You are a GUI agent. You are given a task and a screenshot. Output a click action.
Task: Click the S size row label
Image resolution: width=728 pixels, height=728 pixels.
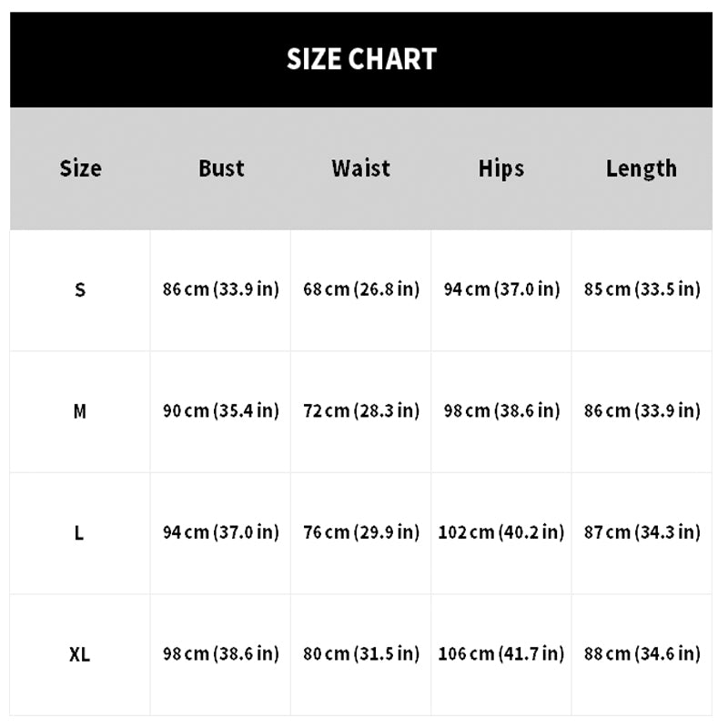tap(80, 289)
